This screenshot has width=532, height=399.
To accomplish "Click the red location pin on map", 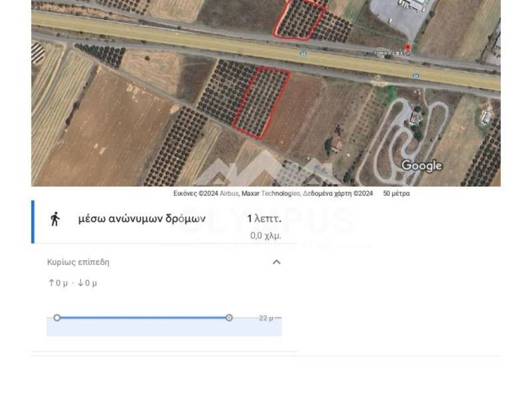I will coord(408,48).
